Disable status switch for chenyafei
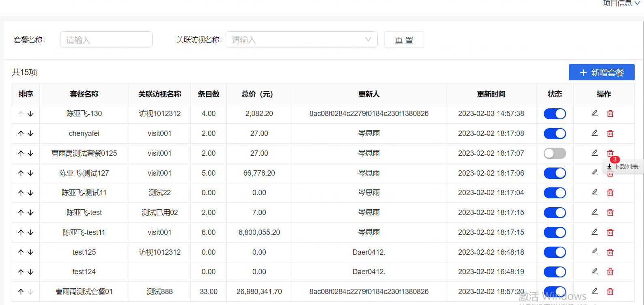The height and width of the screenshot is (305, 644). [x=555, y=133]
